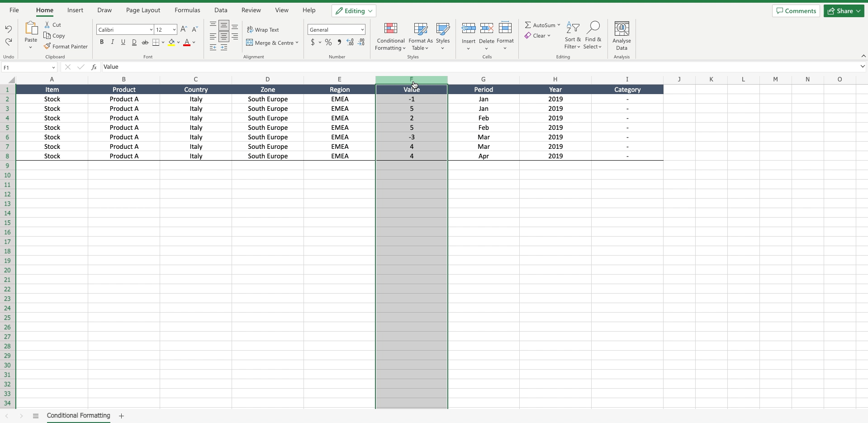Screen dimensions: 868x423
Task: Open the font colour swatch picker
Action: click(194, 42)
